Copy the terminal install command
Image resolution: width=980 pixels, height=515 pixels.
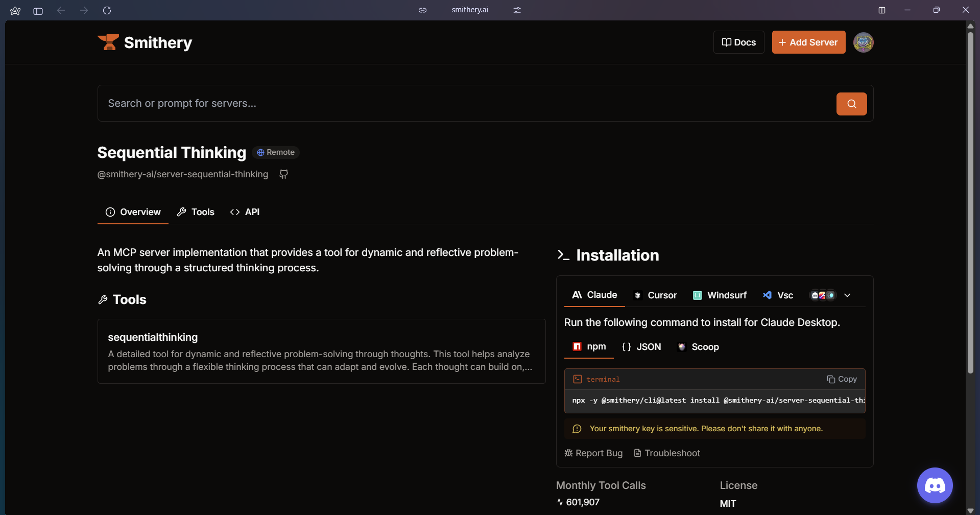pyautogui.click(x=842, y=379)
